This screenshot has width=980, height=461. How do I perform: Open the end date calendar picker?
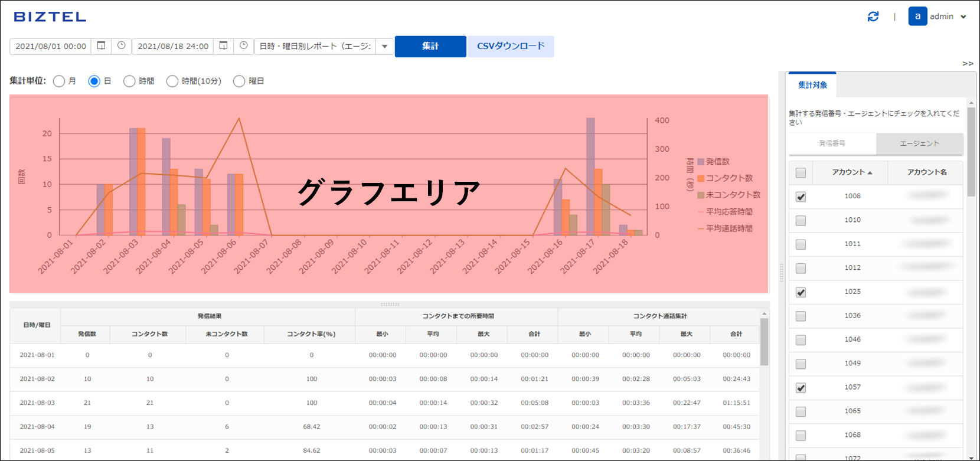click(x=223, y=45)
